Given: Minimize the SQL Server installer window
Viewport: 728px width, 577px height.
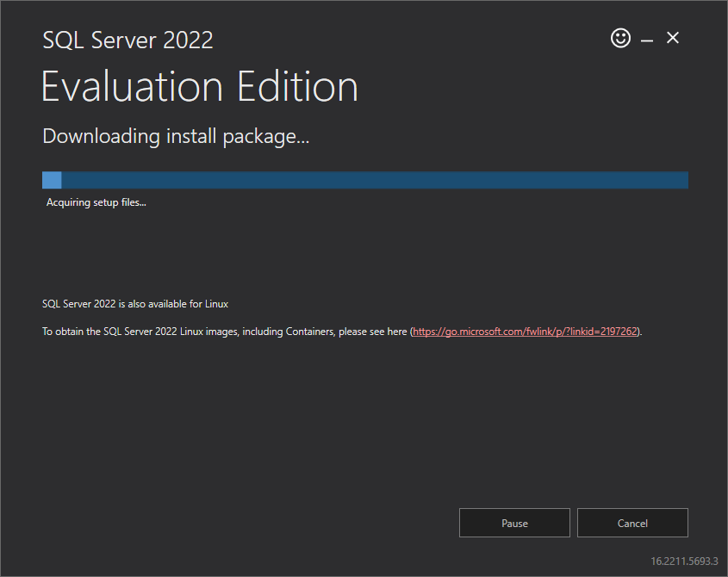Looking at the screenshot, I should 646,39.
